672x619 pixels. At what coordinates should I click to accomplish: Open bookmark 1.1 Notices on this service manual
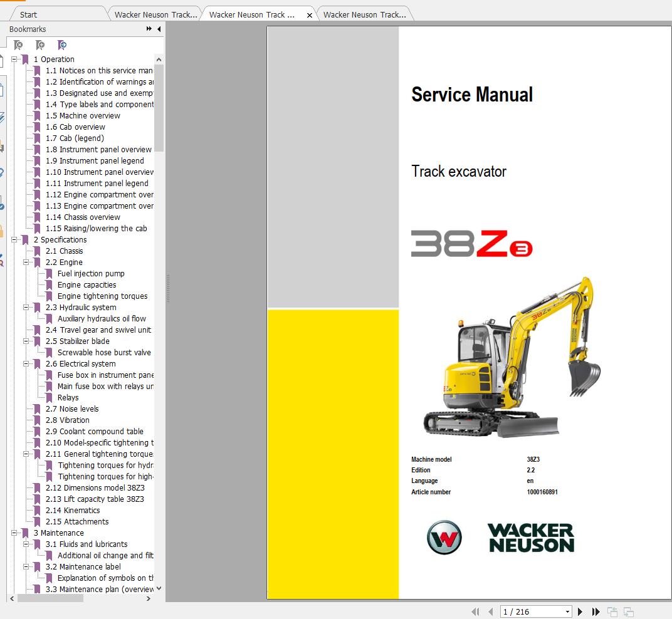point(100,70)
